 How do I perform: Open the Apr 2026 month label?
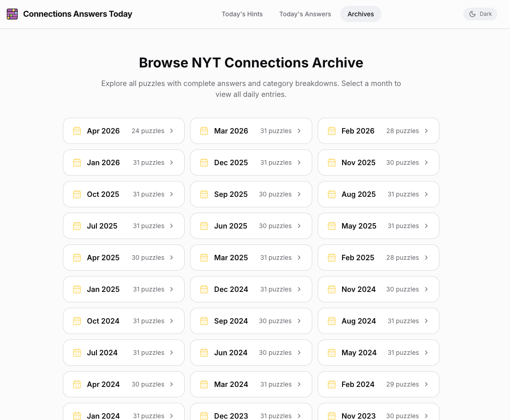tap(103, 131)
